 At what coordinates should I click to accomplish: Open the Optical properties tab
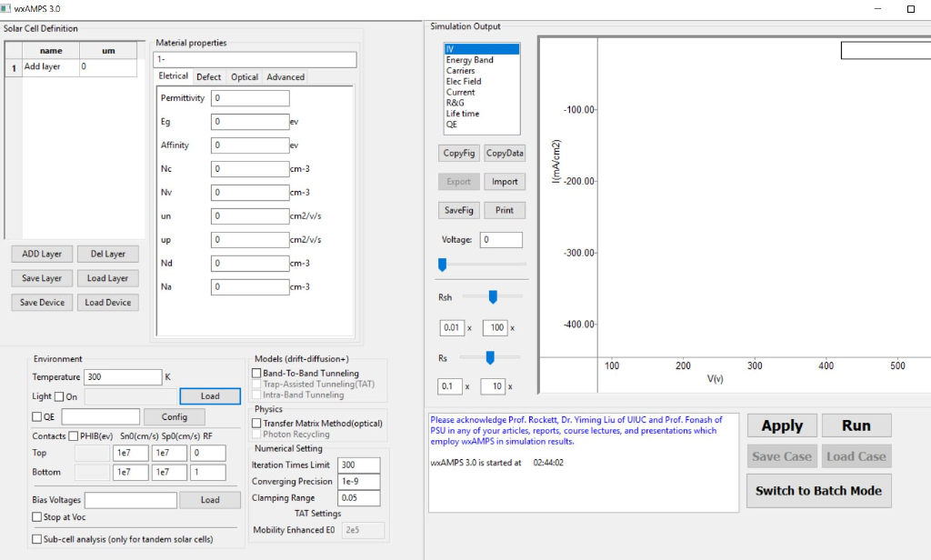point(245,77)
